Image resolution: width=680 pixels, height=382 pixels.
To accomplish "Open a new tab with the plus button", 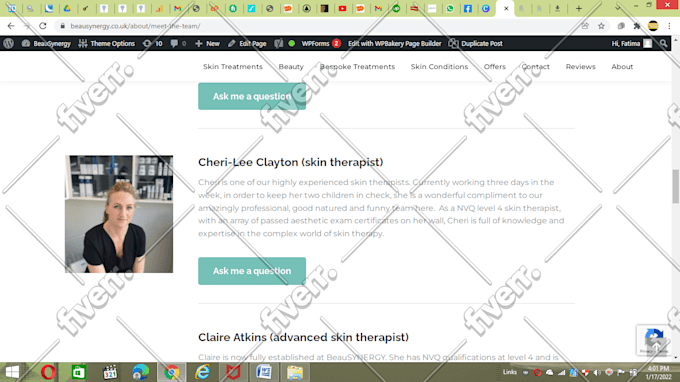I will click(x=579, y=8).
